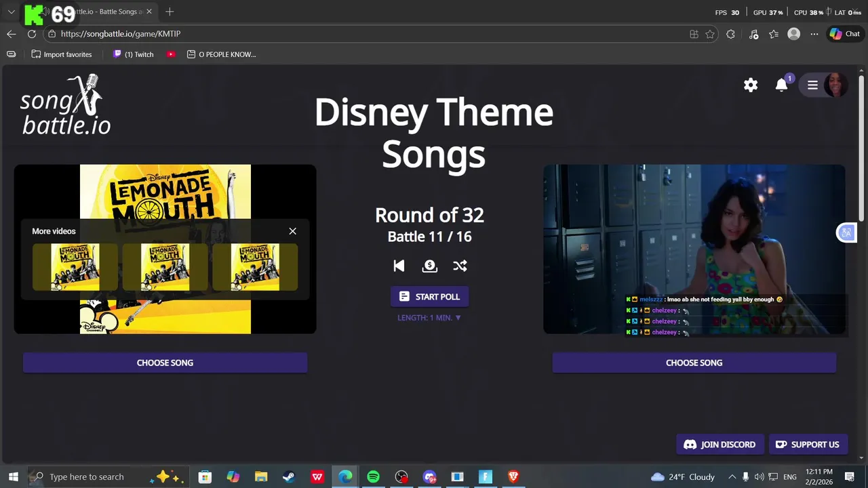Open media control music icon

(753, 34)
